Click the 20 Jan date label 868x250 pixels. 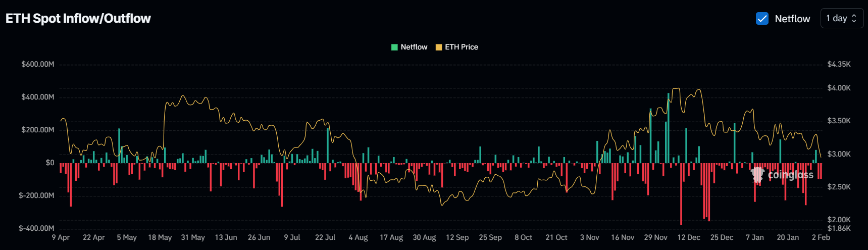pyautogui.click(x=788, y=237)
